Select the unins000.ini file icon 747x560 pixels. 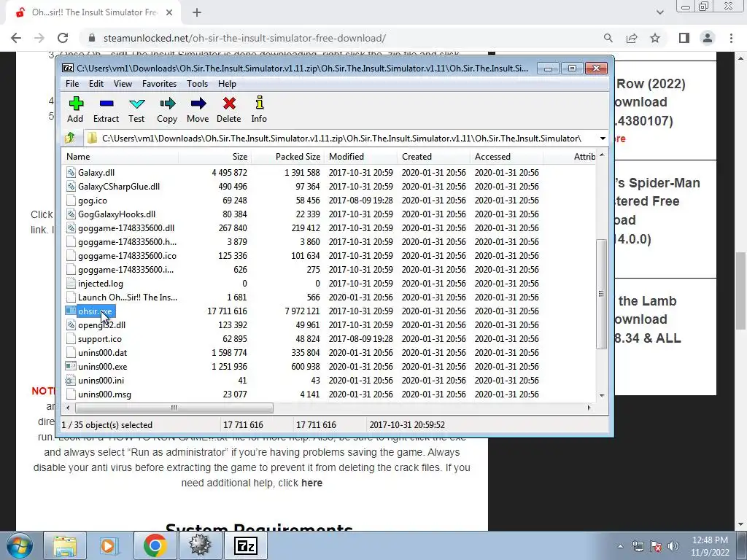click(x=71, y=380)
